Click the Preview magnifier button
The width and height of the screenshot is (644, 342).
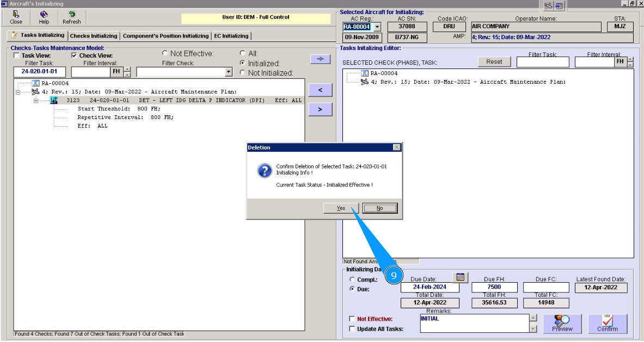pyautogui.click(x=562, y=324)
